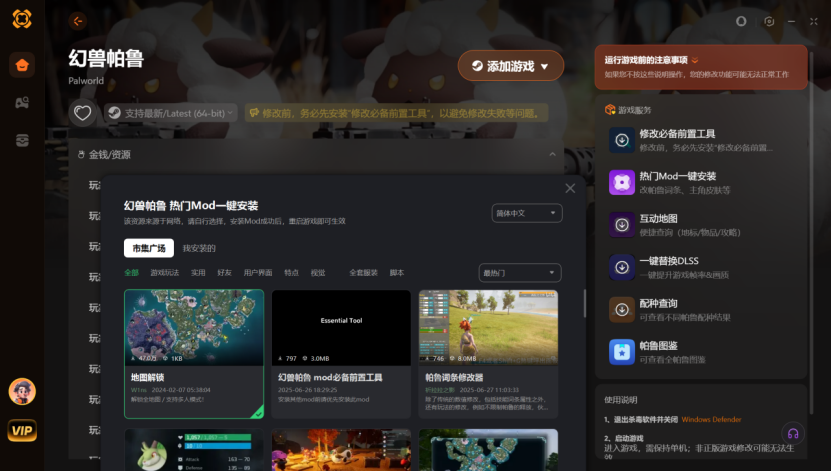This screenshot has width=831, height=471.
Task: Click the 幻兽帕鲁 mod必备前置工具 title
Action: point(330,377)
